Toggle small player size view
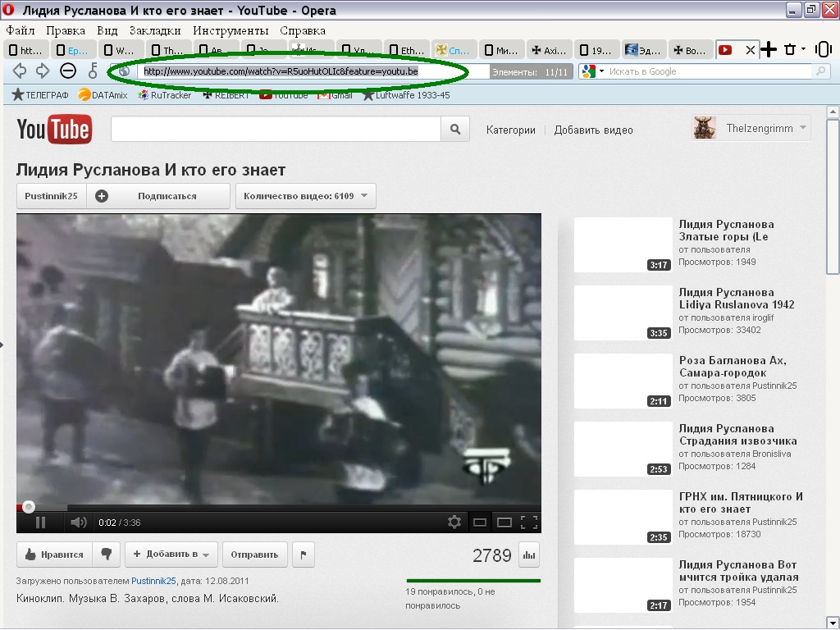 tap(480, 522)
